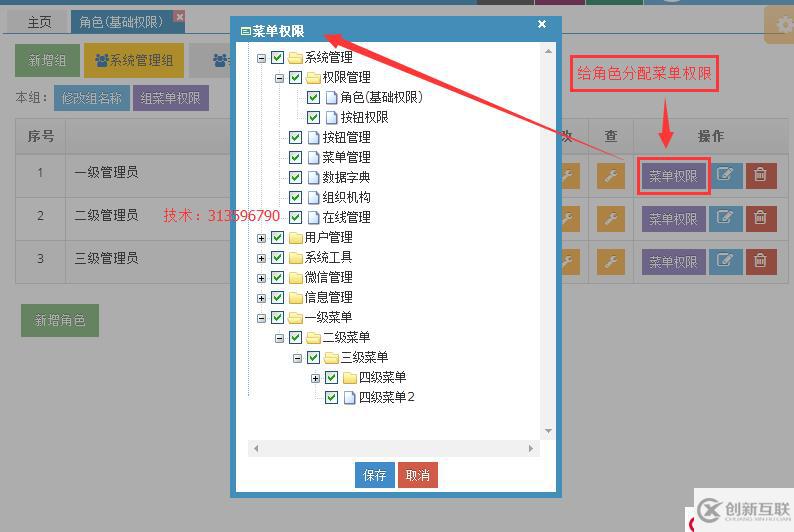Expand the 微信管理 tree node
The height and width of the screenshot is (532, 794).
(261, 278)
